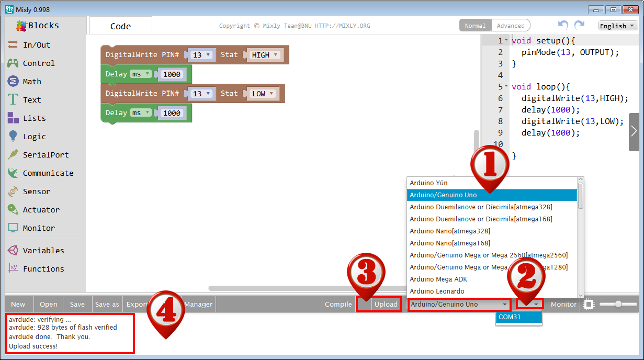Click the chip icon beside Monitor button

(589, 304)
